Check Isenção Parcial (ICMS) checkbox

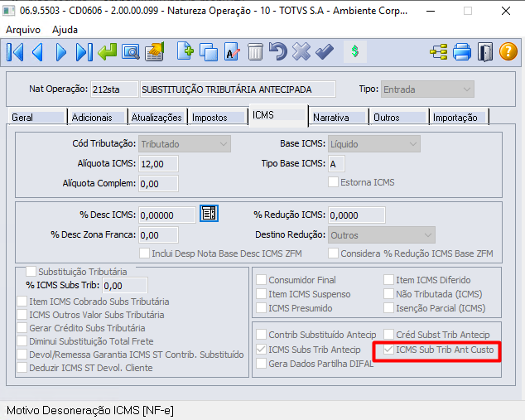pyautogui.click(x=388, y=308)
